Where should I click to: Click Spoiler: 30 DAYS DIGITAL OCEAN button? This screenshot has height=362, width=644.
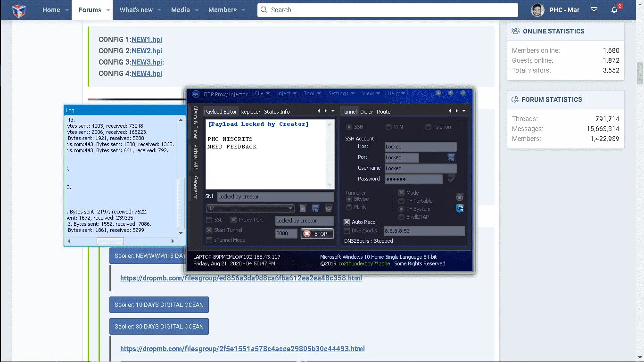click(x=159, y=326)
